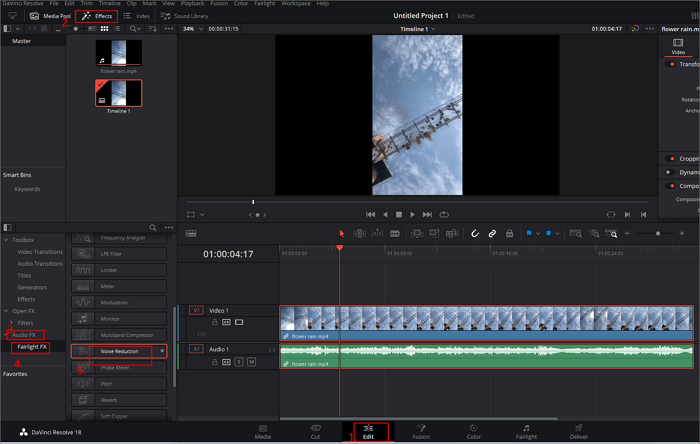Click the Full Extent Zoom icon

tap(575, 234)
